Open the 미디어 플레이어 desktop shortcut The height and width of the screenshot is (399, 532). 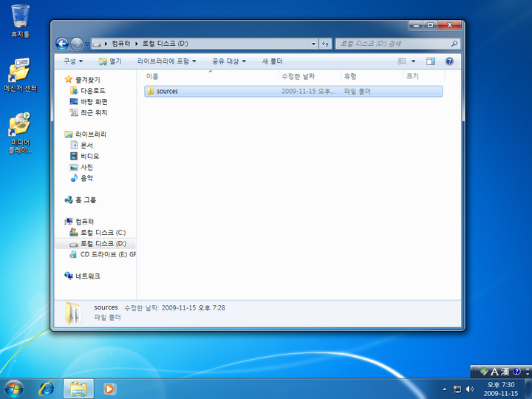pyautogui.click(x=20, y=133)
